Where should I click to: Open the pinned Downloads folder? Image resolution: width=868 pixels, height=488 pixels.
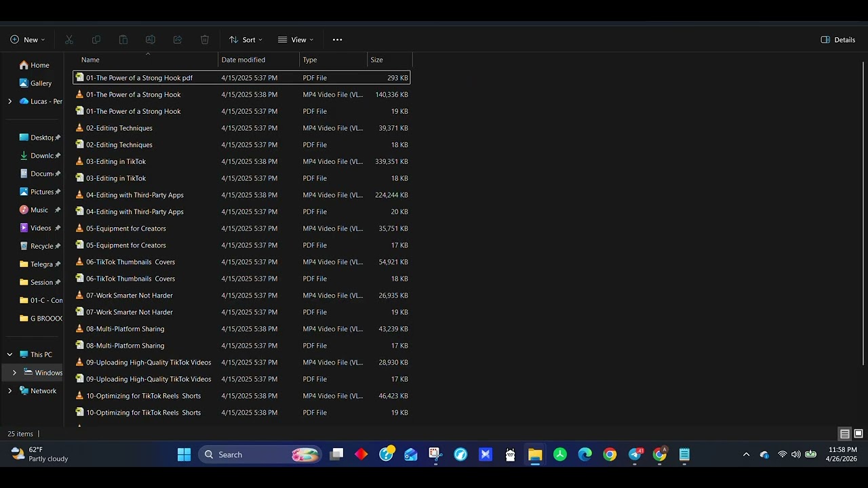coord(37,156)
